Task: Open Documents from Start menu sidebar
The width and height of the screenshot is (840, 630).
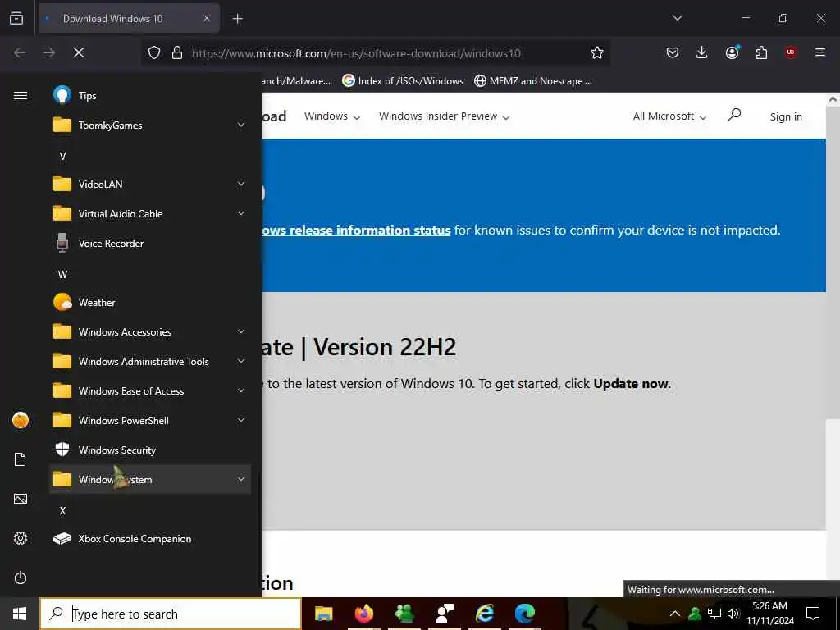Action: point(21,459)
